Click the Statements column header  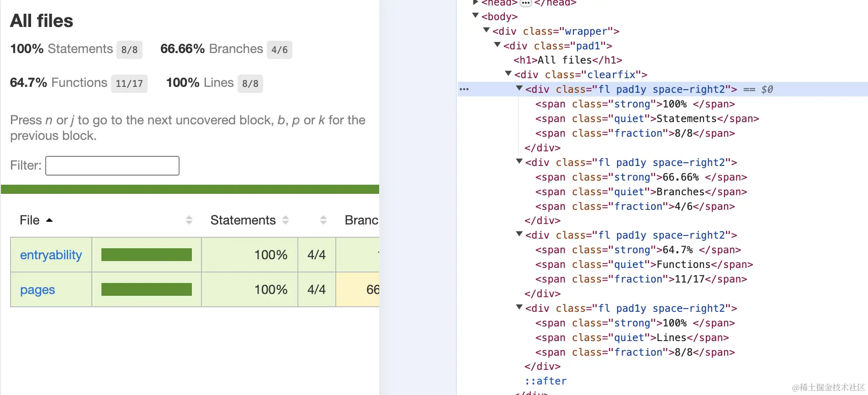243,220
